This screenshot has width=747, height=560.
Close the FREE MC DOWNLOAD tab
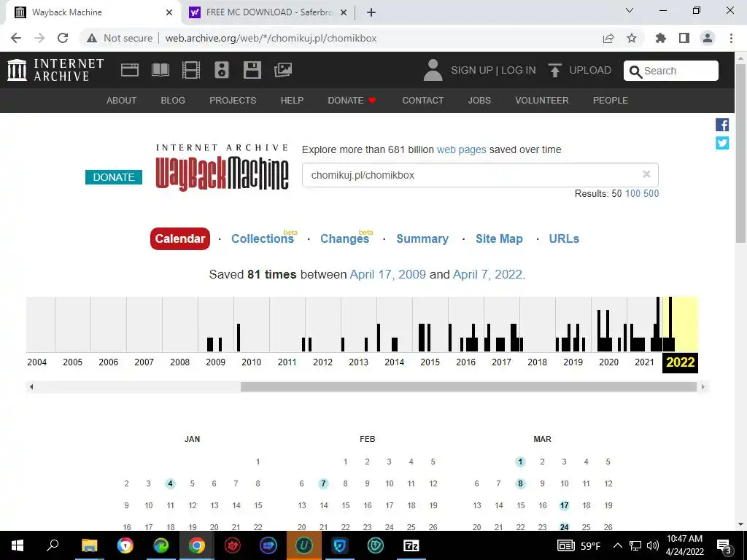[x=344, y=12]
